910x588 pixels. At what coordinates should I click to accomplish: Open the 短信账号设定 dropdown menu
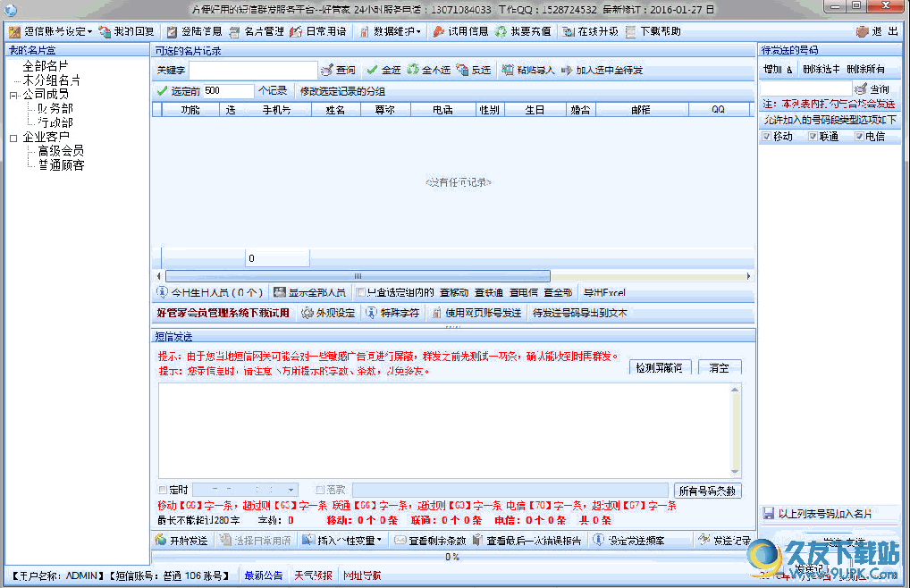click(50, 31)
